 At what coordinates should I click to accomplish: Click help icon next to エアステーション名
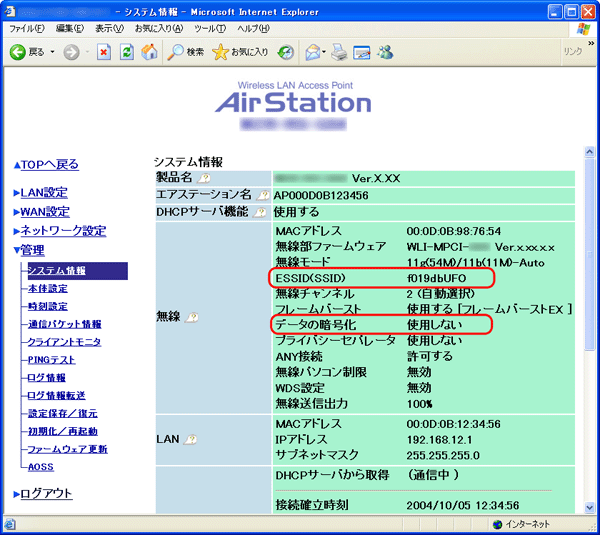click(262, 195)
